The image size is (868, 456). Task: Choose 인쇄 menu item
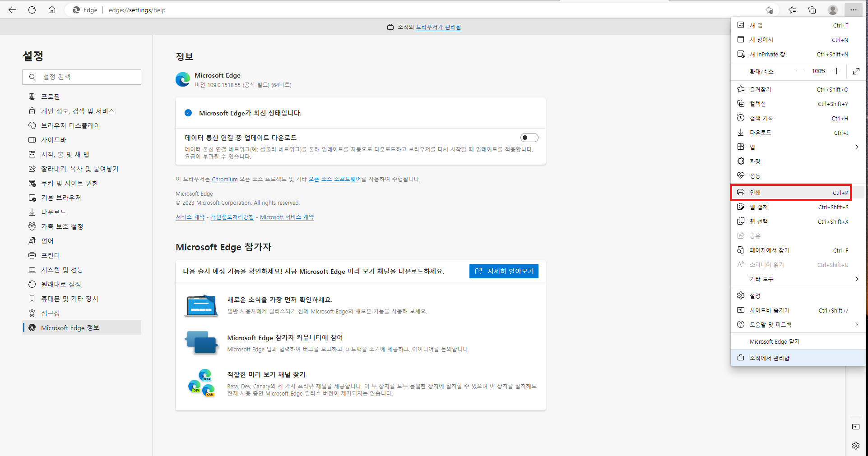click(x=798, y=193)
